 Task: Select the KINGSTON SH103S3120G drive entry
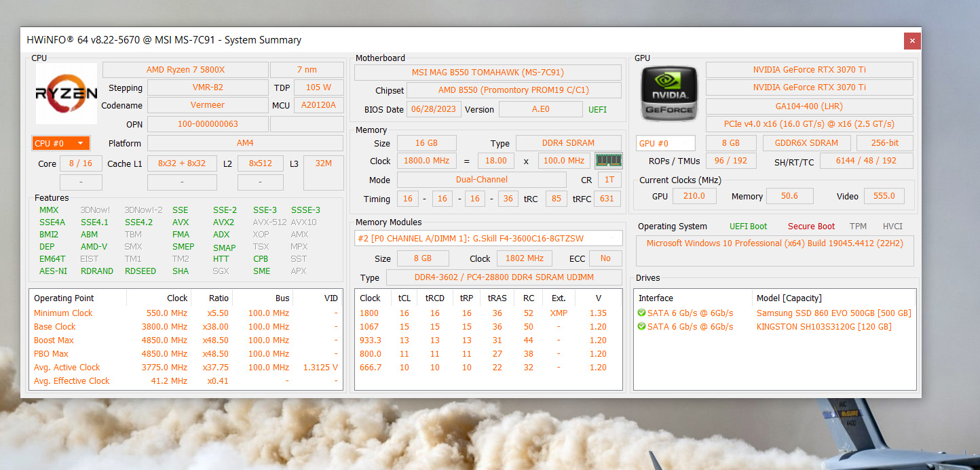point(823,327)
